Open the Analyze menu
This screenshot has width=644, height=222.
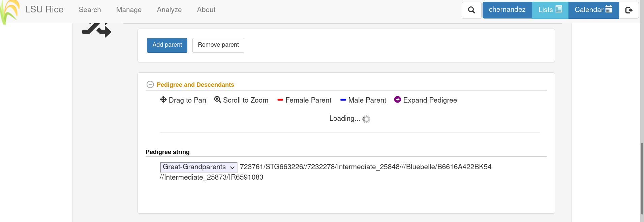click(169, 10)
